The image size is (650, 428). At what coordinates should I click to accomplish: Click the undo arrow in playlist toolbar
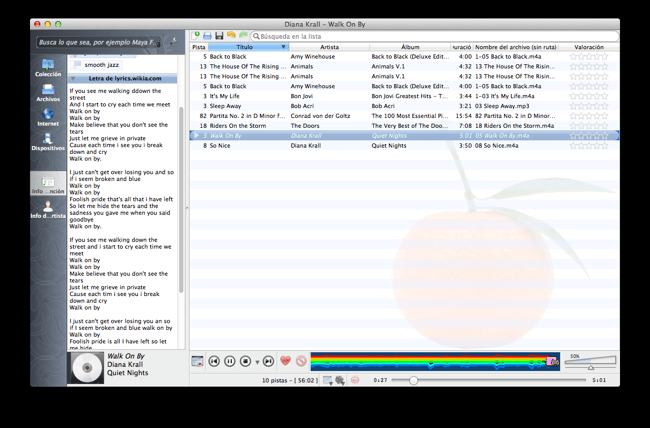point(231,36)
